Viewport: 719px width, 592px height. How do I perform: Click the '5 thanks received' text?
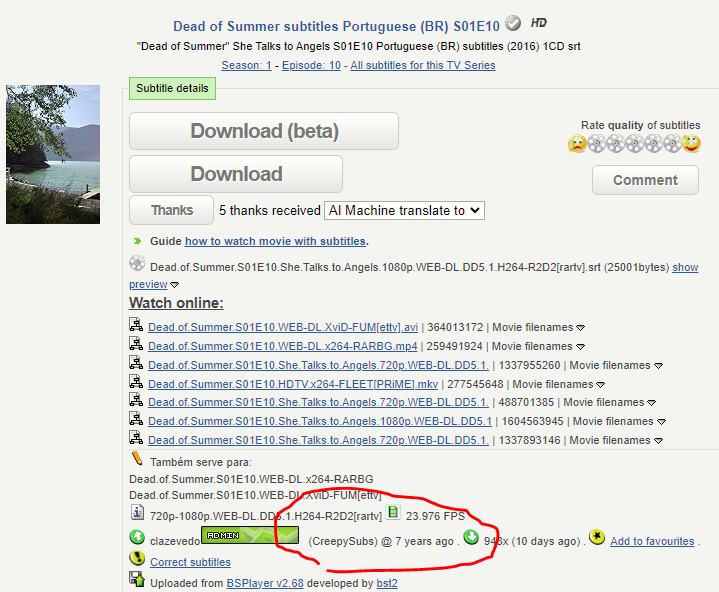point(270,210)
